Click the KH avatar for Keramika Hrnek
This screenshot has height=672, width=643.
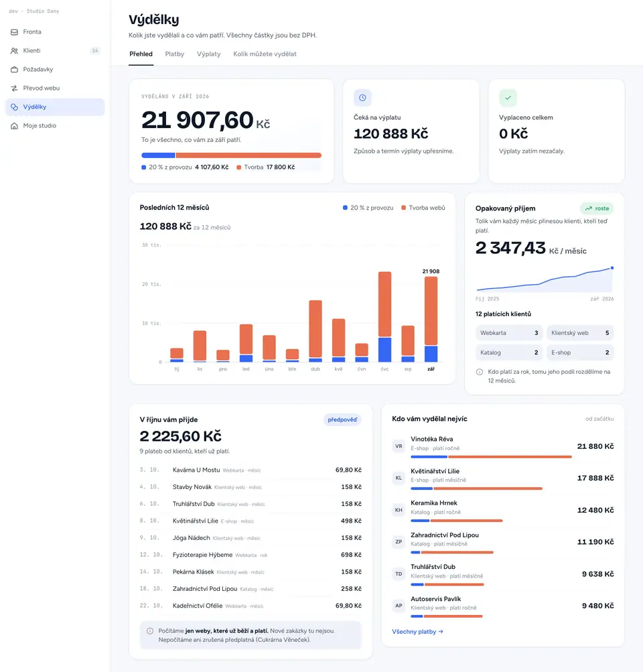399,510
